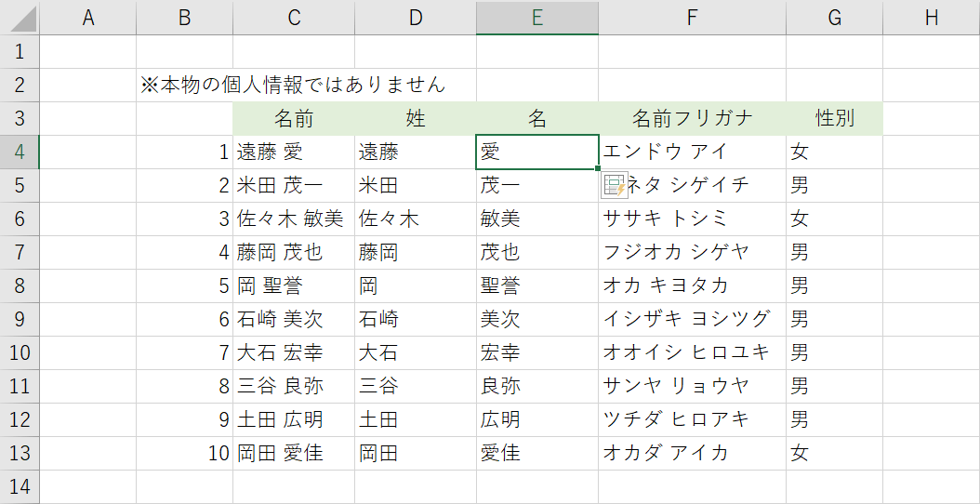Select the 姓 cell reading 藤岡
This screenshot has height=504, width=980.
(415, 252)
